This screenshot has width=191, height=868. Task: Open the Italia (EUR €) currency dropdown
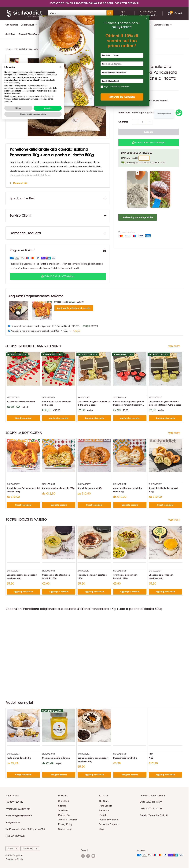coord(30,849)
